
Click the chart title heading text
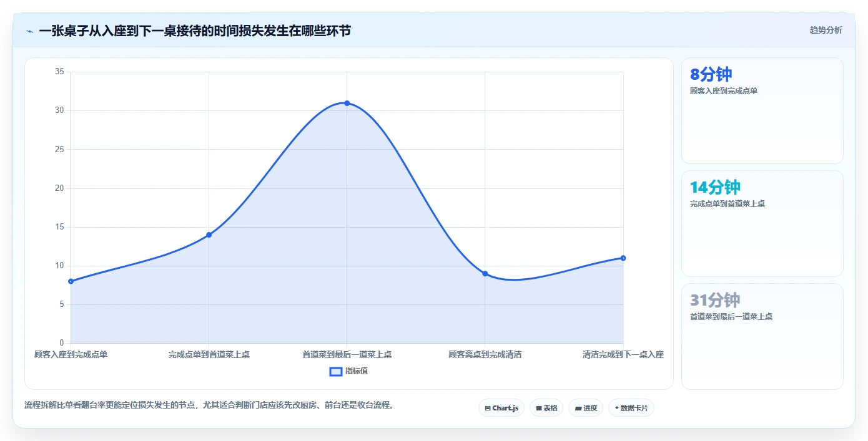point(195,31)
